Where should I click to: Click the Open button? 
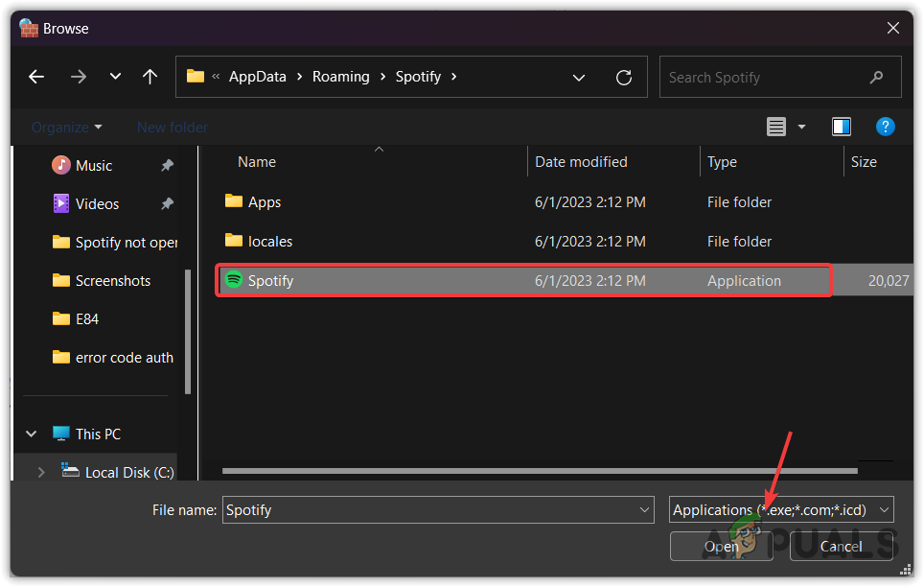[x=722, y=547]
